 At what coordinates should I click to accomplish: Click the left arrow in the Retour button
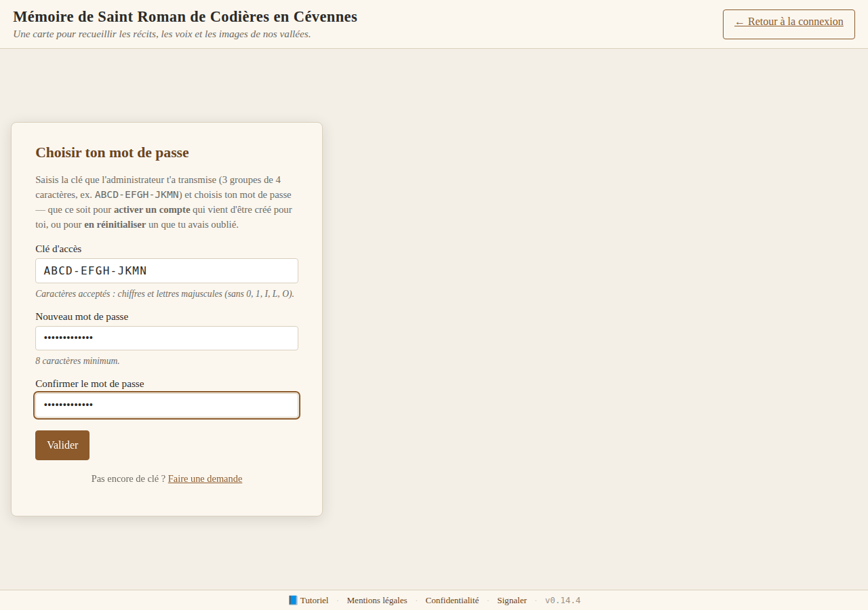[739, 21]
